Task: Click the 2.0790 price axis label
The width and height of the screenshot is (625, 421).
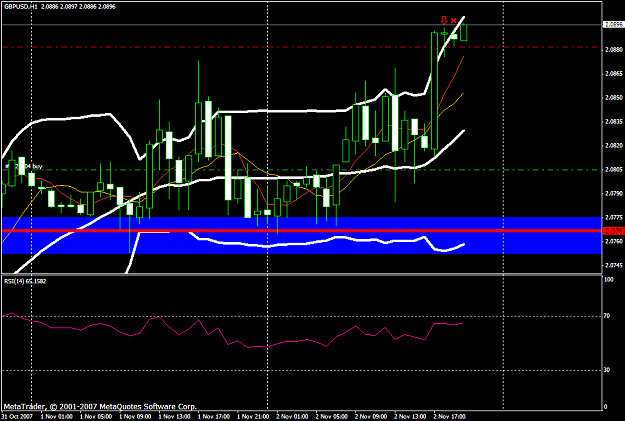Action: (x=614, y=193)
